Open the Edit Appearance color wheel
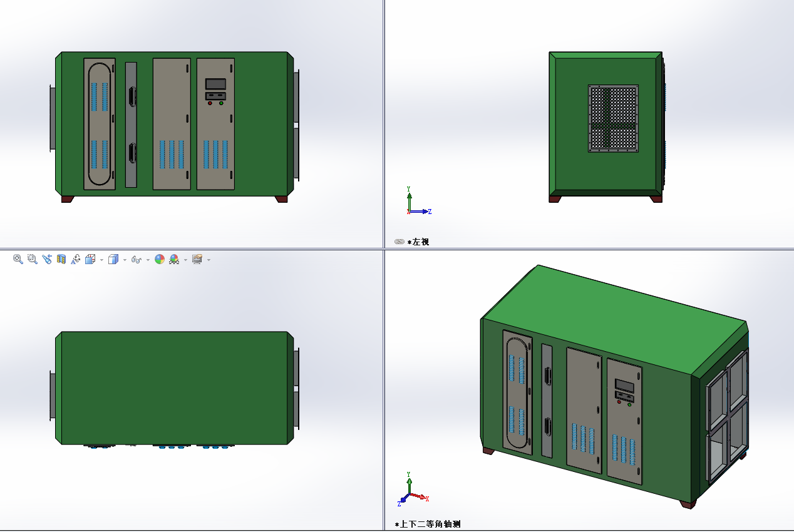Image resolution: width=794 pixels, height=532 pixels. (160, 259)
